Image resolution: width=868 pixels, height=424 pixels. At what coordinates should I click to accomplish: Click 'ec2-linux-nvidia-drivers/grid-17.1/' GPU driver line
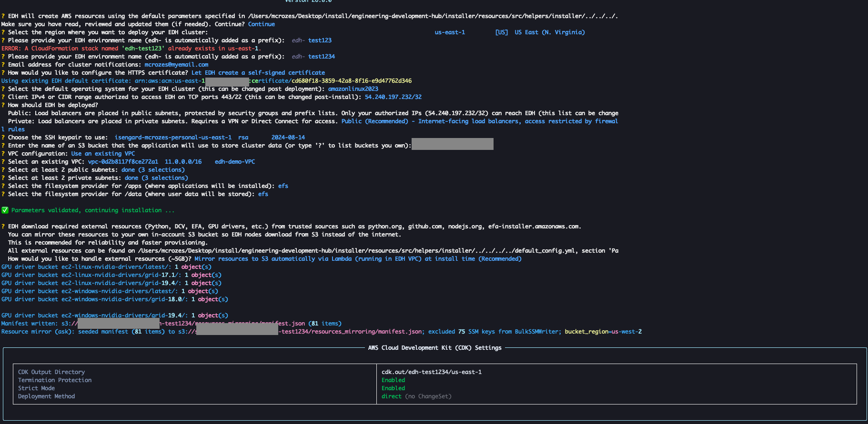111,275
